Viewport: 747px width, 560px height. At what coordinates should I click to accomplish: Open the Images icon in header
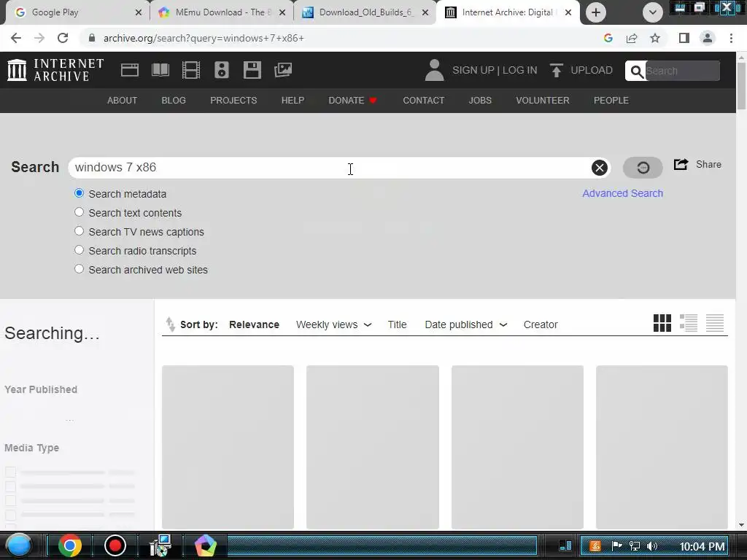283,70
